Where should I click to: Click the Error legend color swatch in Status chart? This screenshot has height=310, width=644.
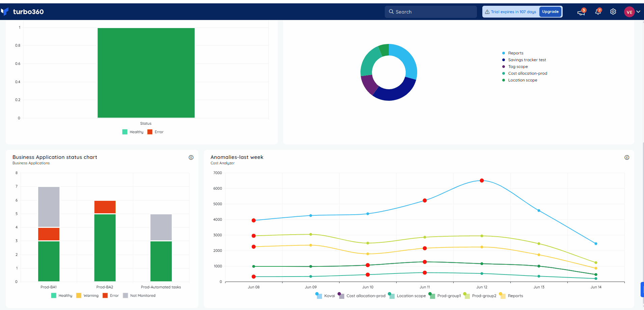[150, 132]
